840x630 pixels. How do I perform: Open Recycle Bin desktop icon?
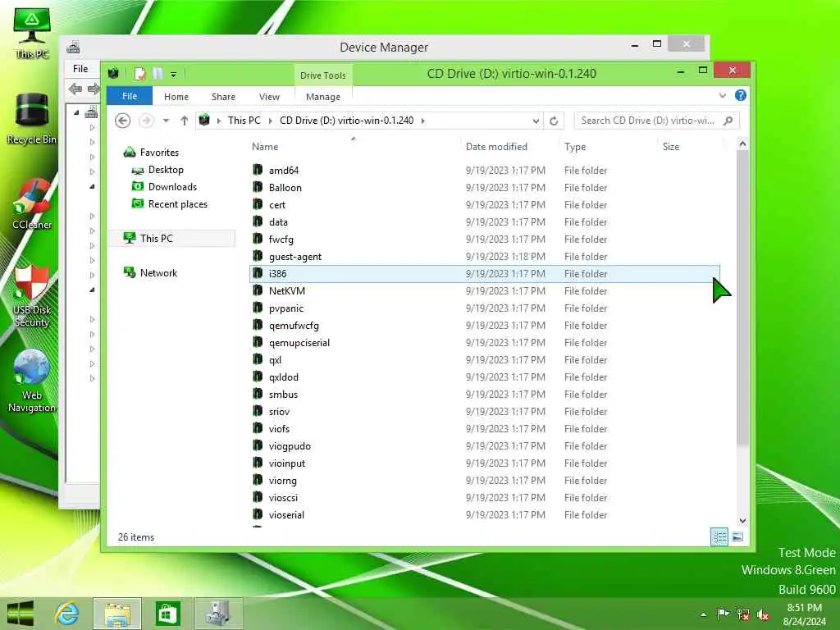coord(32,118)
